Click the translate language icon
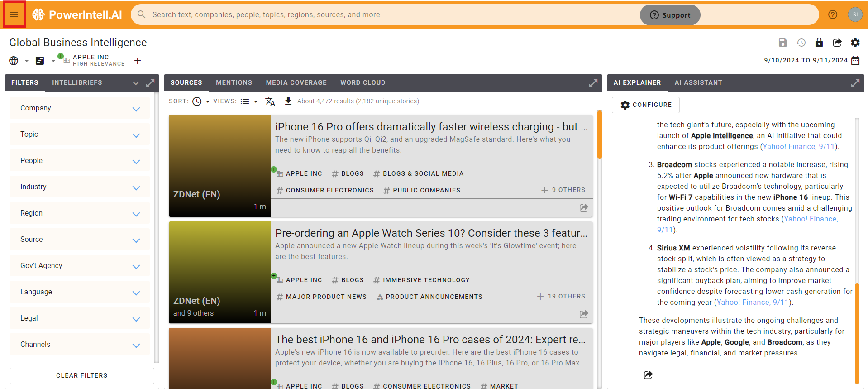 (x=270, y=101)
